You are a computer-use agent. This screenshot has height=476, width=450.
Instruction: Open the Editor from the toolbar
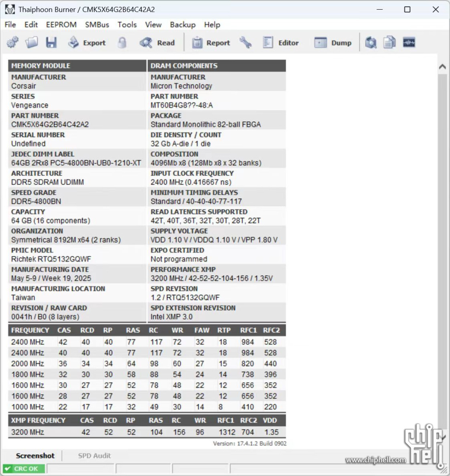pos(281,43)
